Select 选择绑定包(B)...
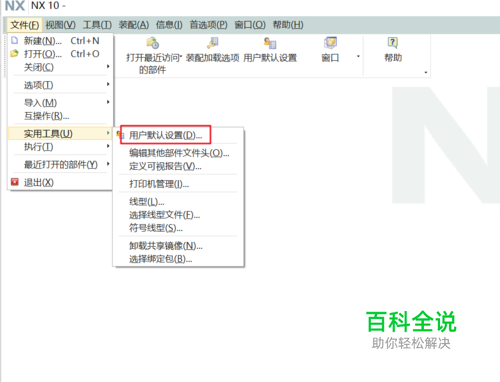500x382 pixels. pyautogui.click(x=179, y=259)
